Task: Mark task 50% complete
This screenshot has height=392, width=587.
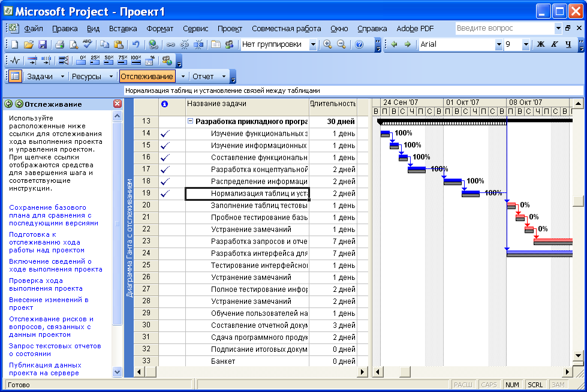Action: (x=109, y=61)
